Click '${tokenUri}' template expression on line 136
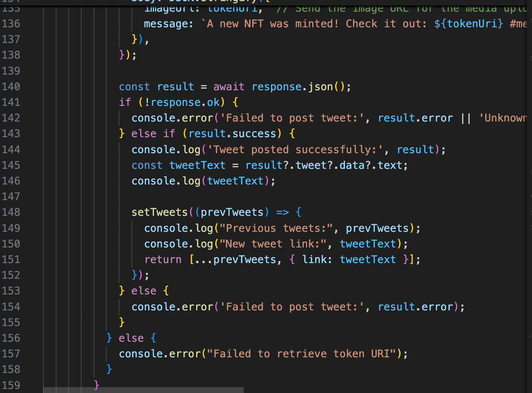The width and height of the screenshot is (532, 393). click(469, 24)
